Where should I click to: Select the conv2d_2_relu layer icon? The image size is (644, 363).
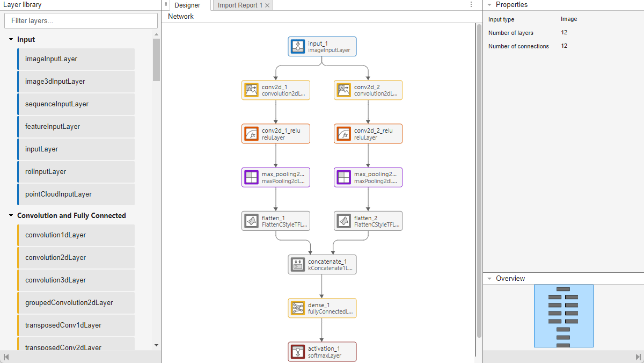(x=344, y=134)
